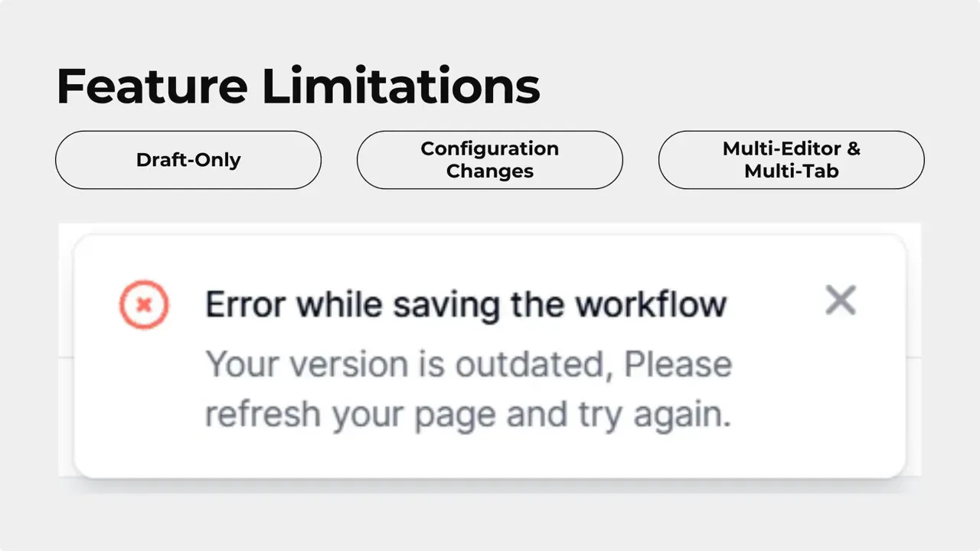Select the outdated version message text
This screenshot has height=551, width=980.
tap(468, 389)
